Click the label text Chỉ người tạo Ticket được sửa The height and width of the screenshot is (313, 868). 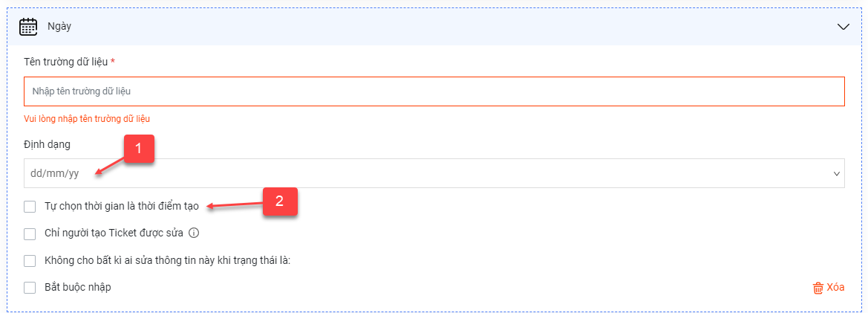[114, 233]
